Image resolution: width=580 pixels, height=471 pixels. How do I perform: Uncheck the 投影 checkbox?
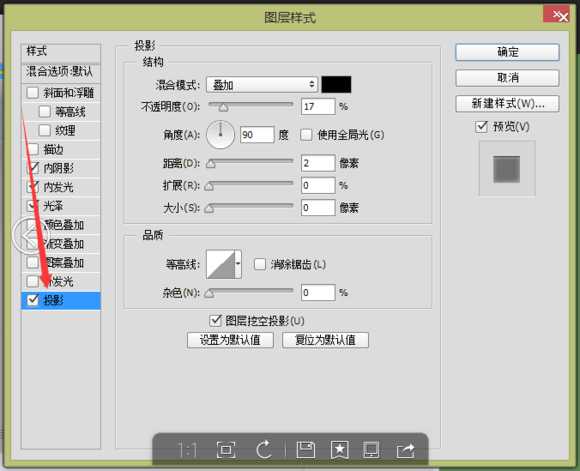point(33,300)
